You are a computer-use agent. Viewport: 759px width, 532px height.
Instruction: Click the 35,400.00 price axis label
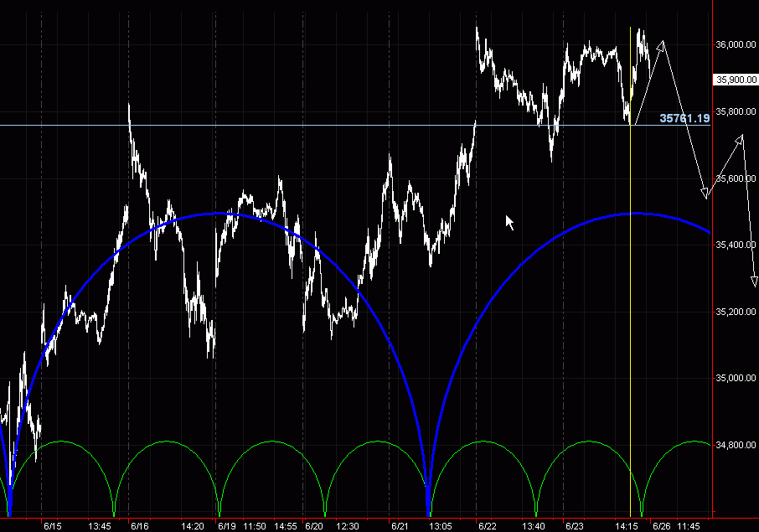(x=736, y=245)
